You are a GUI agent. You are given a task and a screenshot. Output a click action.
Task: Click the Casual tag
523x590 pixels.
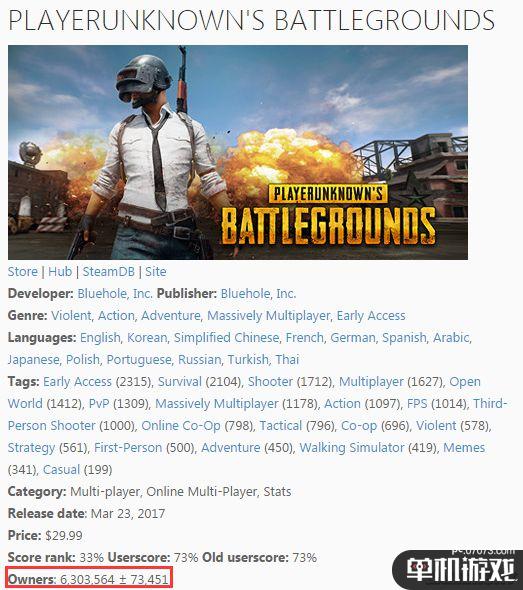pyautogui.click(x=61, y=470)
